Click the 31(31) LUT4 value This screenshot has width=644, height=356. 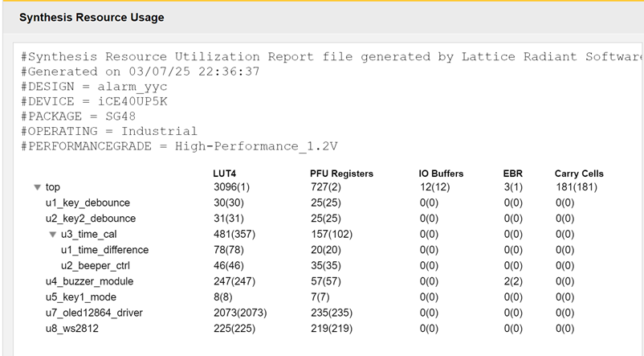[x=228, y=219]
